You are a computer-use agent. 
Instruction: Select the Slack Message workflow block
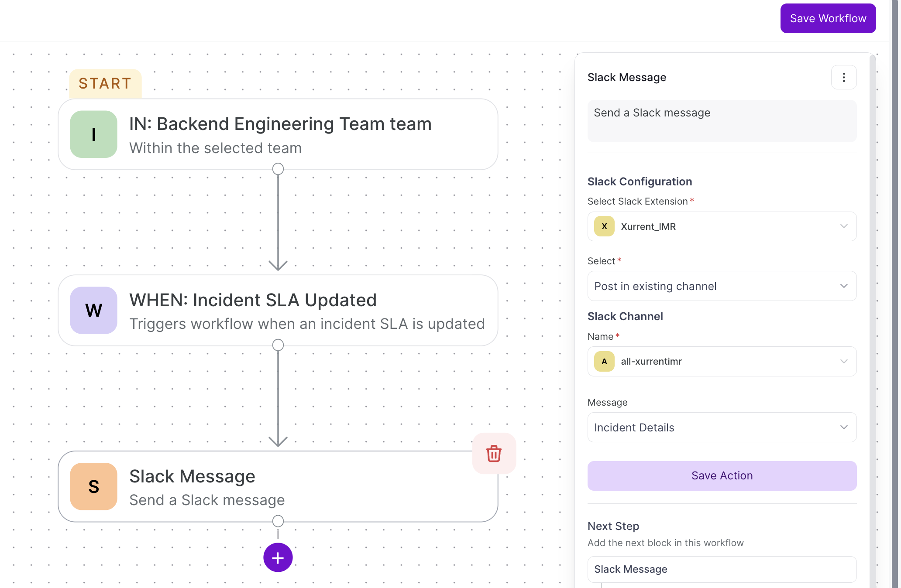(278, 486)
